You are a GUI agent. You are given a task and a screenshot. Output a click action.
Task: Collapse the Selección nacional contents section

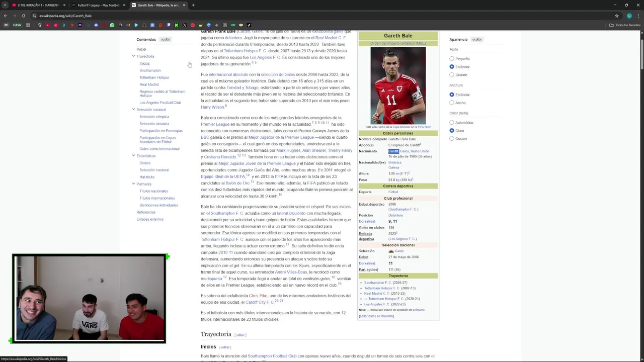pyautogui.click(x=133, y=110)
